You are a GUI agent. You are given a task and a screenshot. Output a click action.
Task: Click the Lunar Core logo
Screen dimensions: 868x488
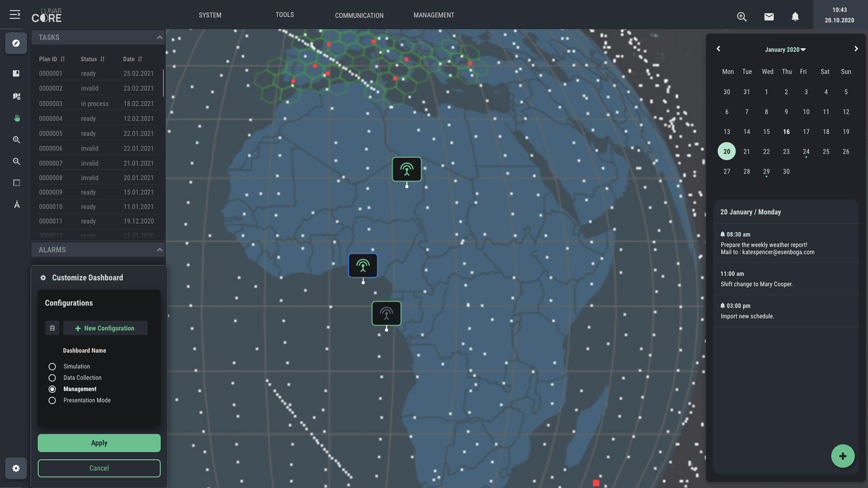[x=47, y=15]
